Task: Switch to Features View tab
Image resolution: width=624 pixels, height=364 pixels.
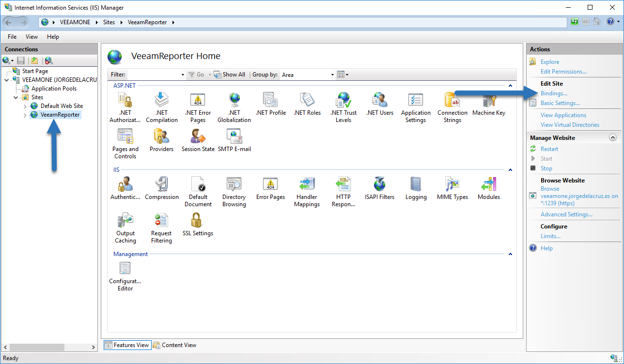Action: [127, 345]
